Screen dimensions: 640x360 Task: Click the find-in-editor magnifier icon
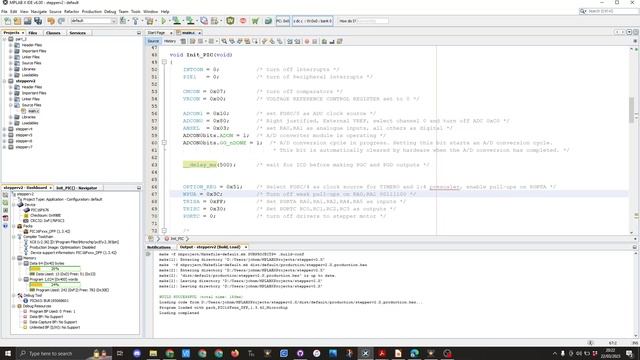click(x=224, y=41)
